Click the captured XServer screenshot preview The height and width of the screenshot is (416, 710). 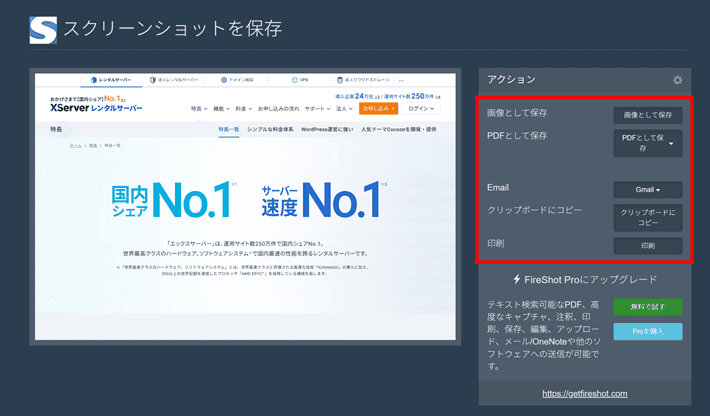[x=245, y=206]
